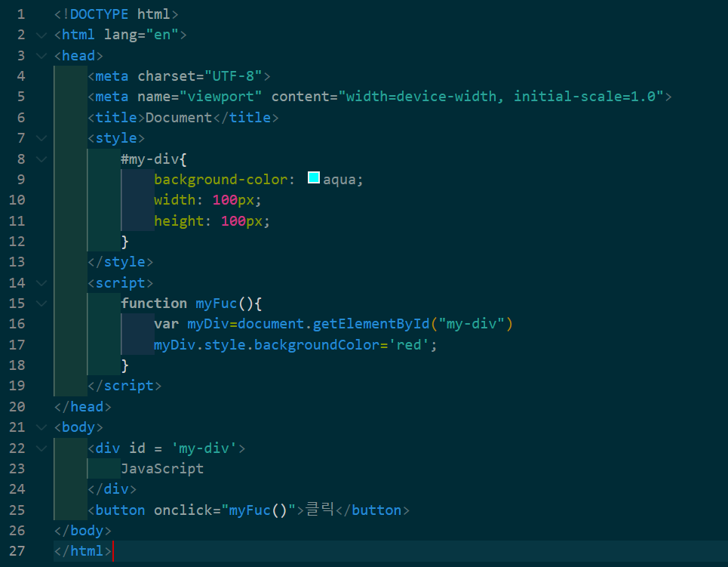Collapse the myFuc function fold on line 15
The height and width of the screenshot is (567, 728).
(x=41, y=304)
